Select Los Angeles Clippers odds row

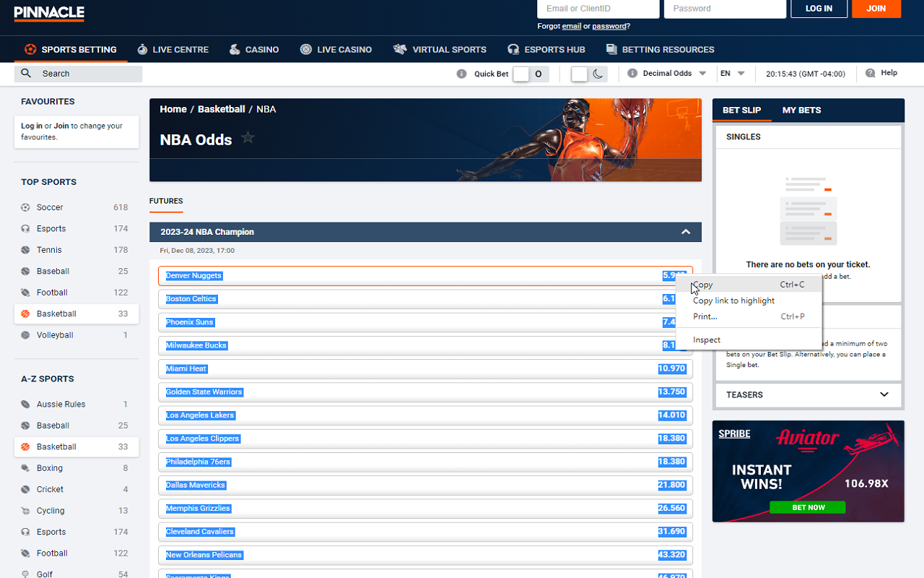425,439
